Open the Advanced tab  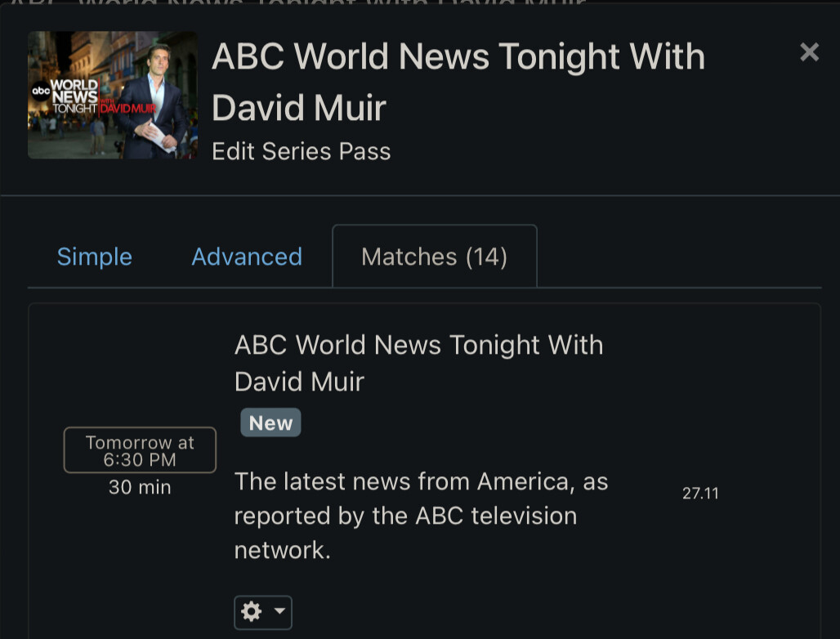247,257
